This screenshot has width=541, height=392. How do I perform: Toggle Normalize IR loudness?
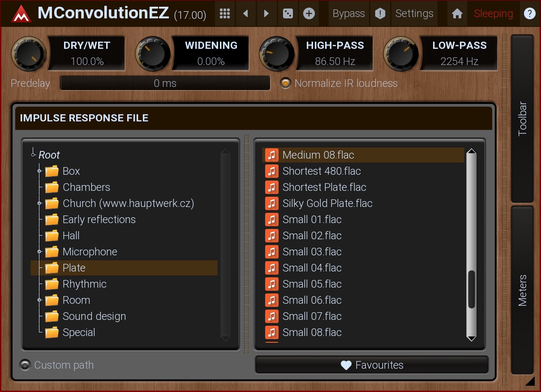click(285, 83)
